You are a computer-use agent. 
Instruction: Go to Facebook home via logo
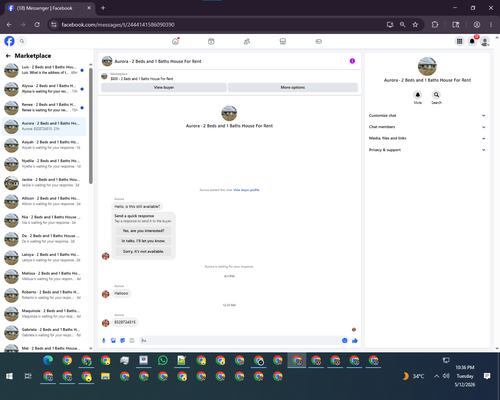pyautogui.click(x=9, y=41)
